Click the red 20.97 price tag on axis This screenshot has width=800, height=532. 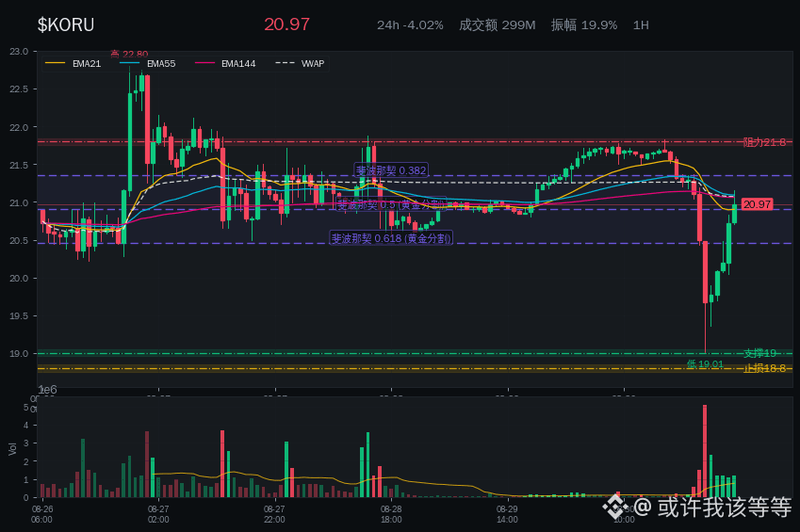pyautogui.click(x=757, y=204)
